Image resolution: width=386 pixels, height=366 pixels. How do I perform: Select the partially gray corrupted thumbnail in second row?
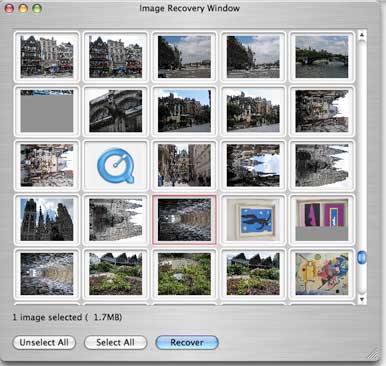[47, 111]
